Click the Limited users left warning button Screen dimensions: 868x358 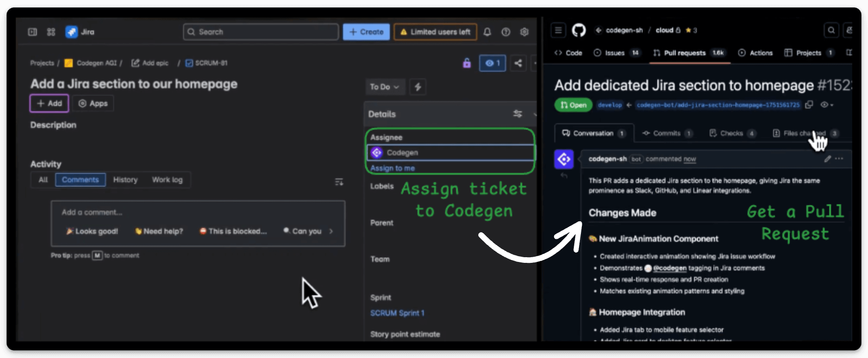point(435,32)
